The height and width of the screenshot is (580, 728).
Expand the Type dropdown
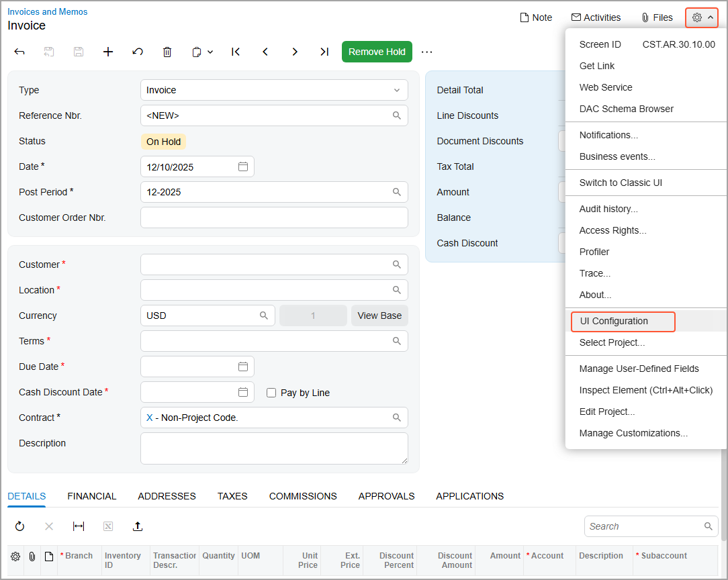tap(397, 90)
